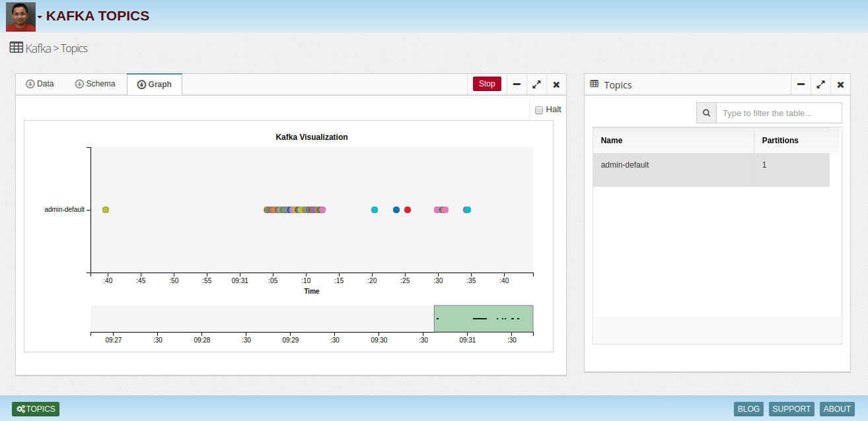Click the Topics panel table icon
This screenshot has width=868, height=421.
point(595,84)
